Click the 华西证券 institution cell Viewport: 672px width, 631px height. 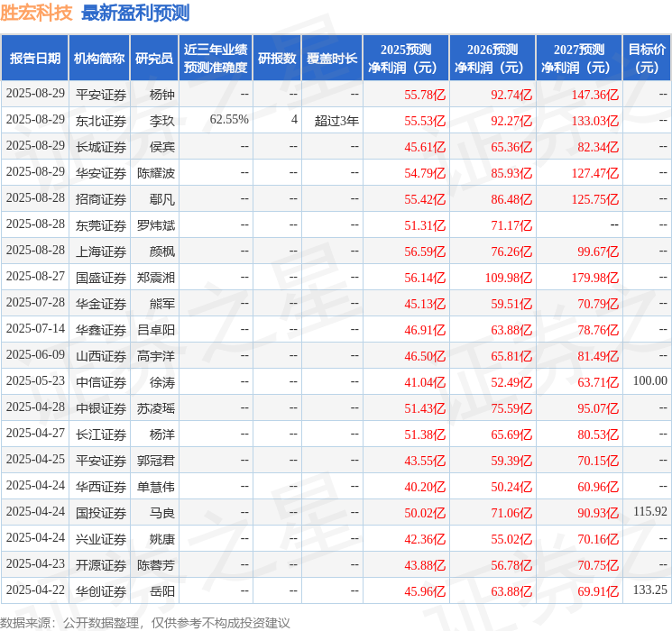click(101, 487)
